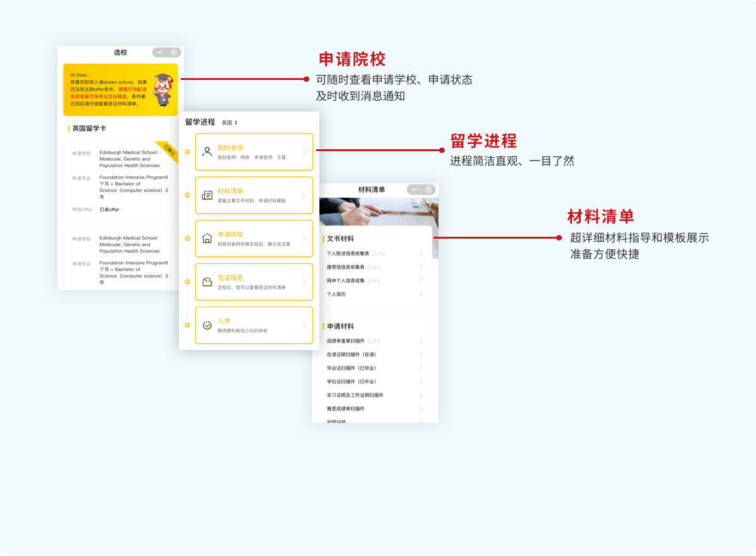Click the folder icon on 签证服务 card
Screen dimensions: 756x556
(207, 282)
